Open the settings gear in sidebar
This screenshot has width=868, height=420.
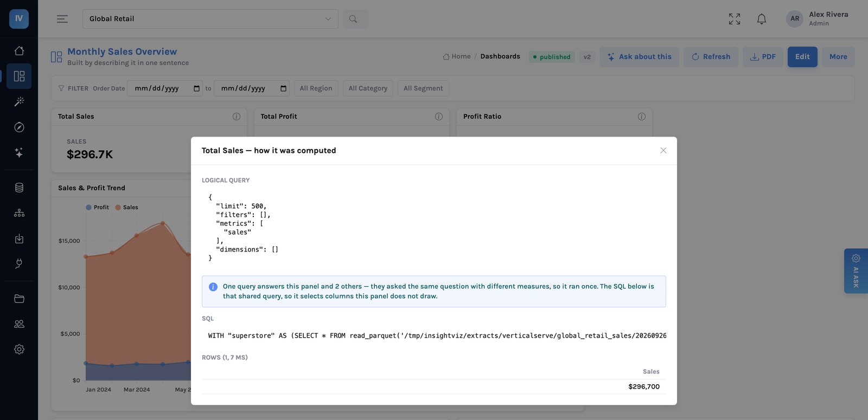19,350
